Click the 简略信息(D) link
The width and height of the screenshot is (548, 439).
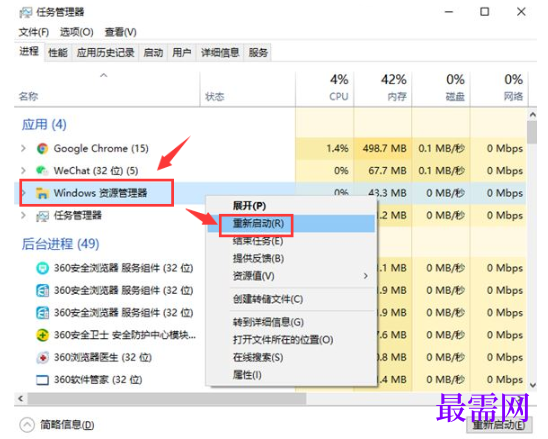[67, 425]
